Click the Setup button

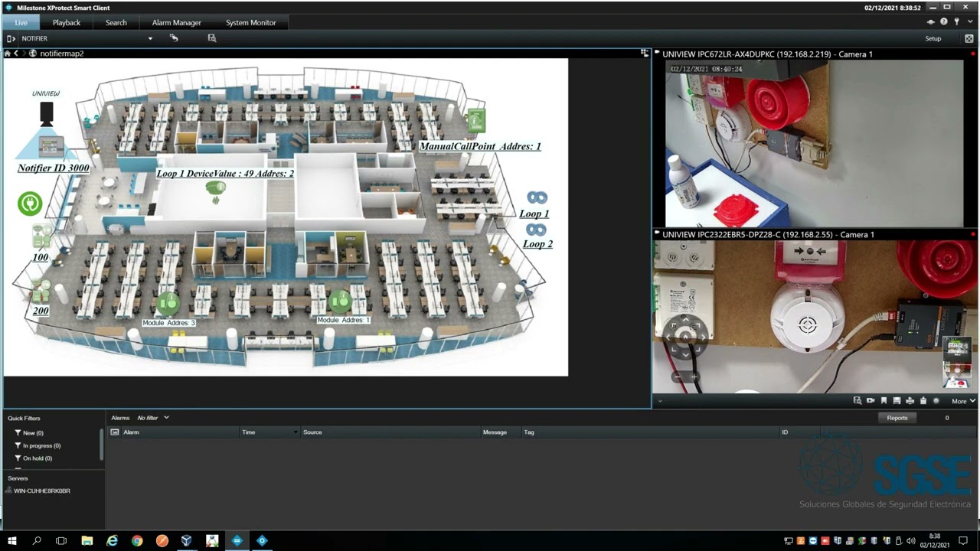[933, 38]
